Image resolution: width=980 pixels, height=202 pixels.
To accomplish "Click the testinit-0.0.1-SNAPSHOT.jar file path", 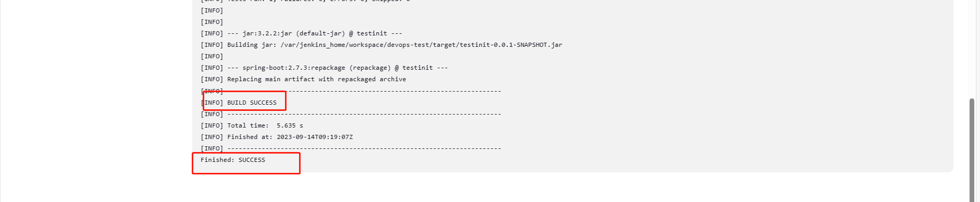I will coord(421,45).
